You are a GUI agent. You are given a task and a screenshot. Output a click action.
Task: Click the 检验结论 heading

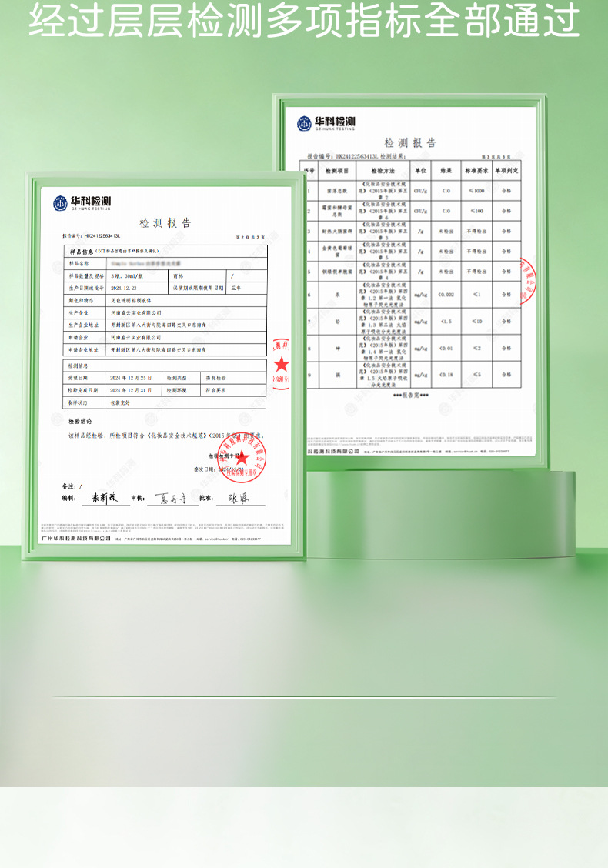tap(80, 421)
